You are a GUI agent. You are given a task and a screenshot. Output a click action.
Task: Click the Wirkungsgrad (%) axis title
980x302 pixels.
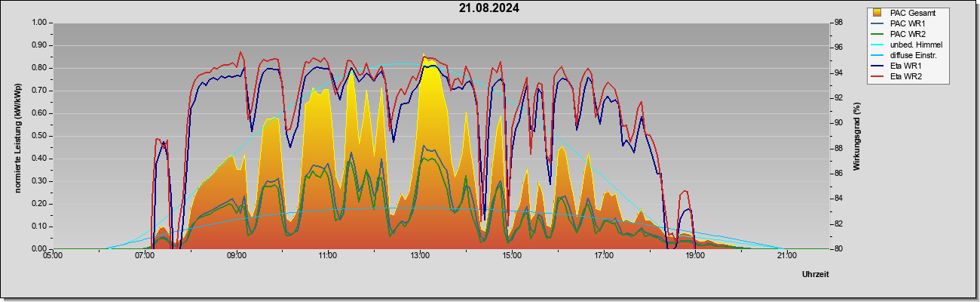pos(856,136)
